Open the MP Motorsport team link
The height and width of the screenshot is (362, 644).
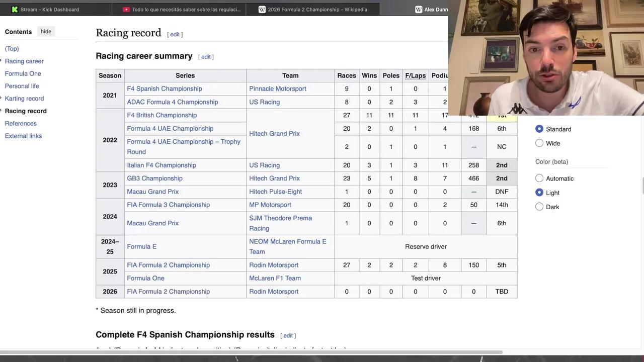coord(270,205)
